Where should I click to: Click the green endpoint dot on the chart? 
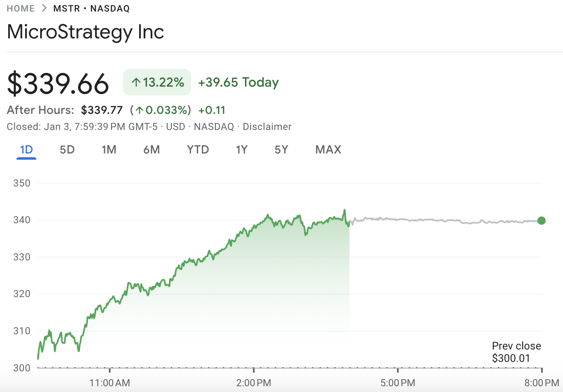pyautogui.click(x=542, y=221)
